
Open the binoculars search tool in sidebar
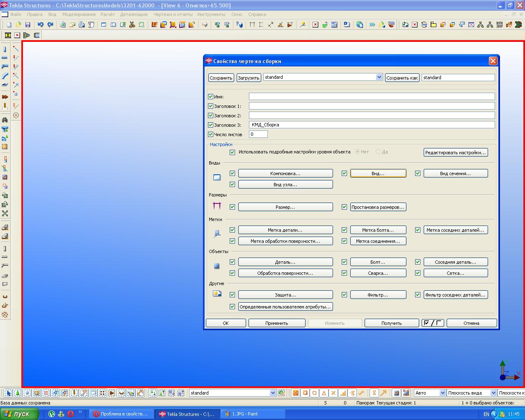coord(5,120)
